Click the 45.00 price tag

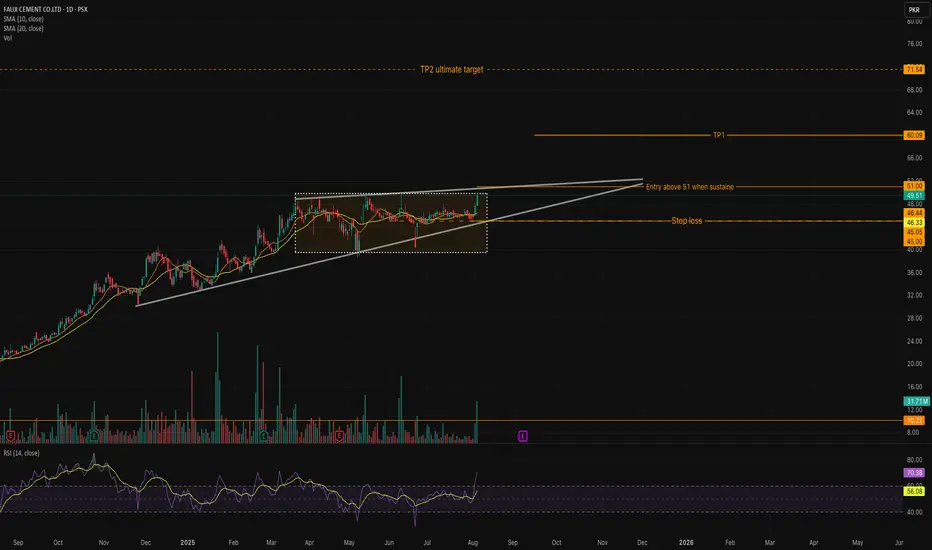[x=914, y=241]
